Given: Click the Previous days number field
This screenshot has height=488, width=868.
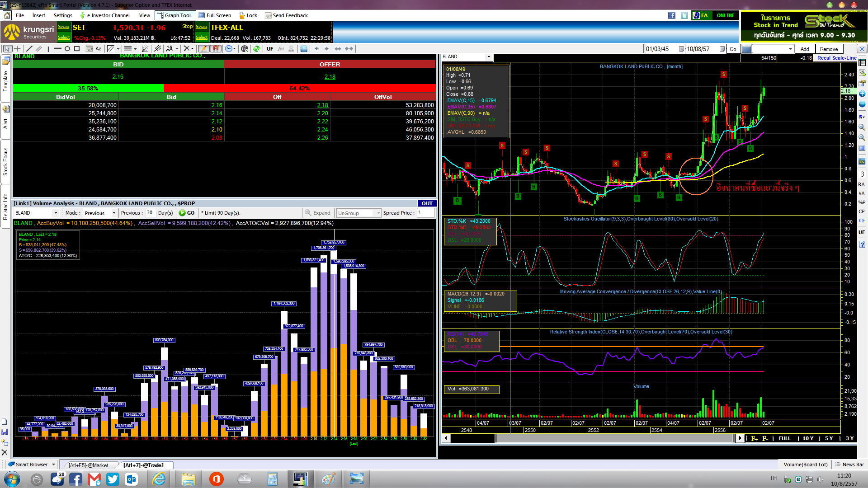Looking at the screenshot, I should 150,213.
